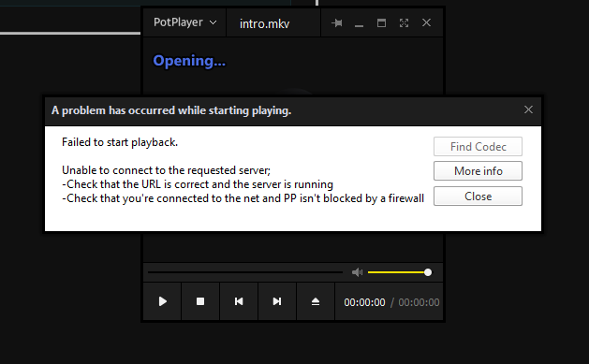This screenshot has height=364, width=589.
Task: Open the PotPlayer main menu dropdown
Action: (184, 22)
